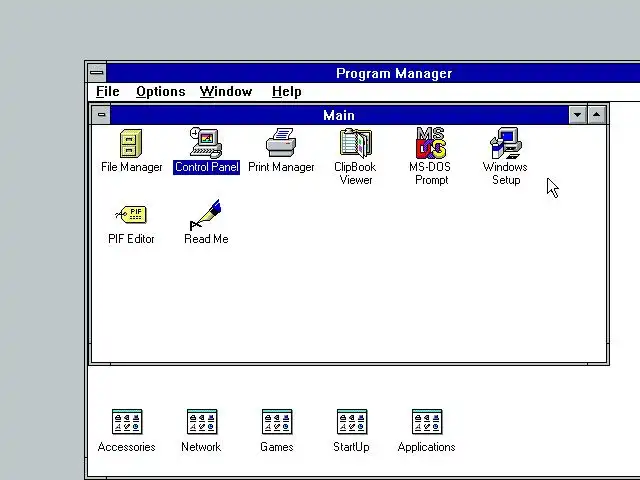Select the Control Panel icon
This screenshot has width=640, height=480.
pyautogui.click(x=206, y=142)
